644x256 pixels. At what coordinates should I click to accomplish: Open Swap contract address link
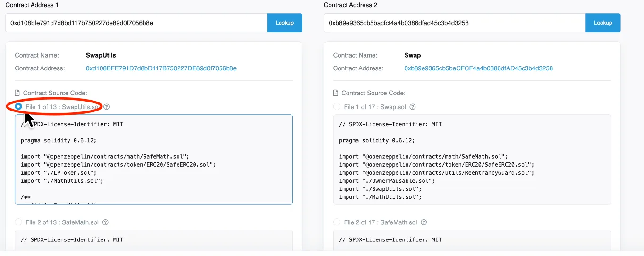[x=478, y=68]
